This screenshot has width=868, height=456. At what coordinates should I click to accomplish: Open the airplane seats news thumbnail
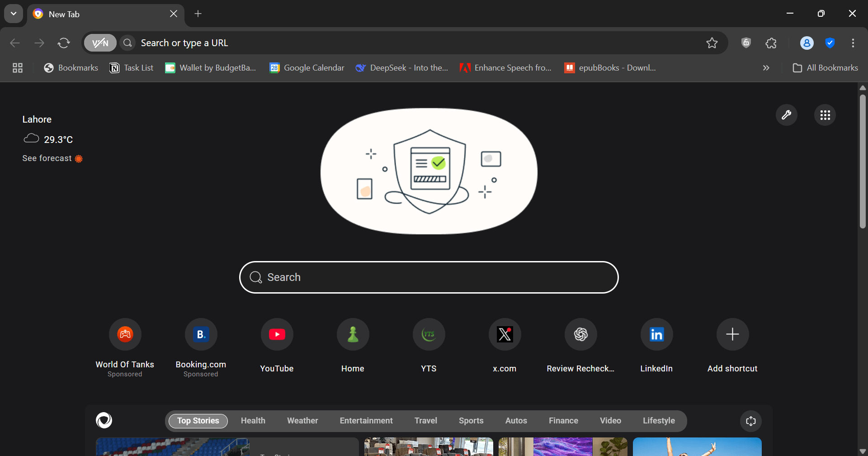click(x=429, y=447)
